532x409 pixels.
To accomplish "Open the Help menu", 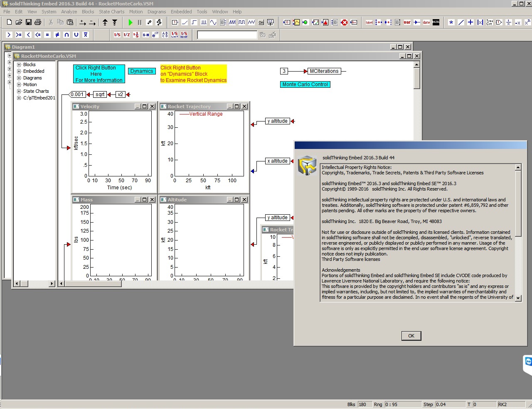I will [x=237, y=12].
